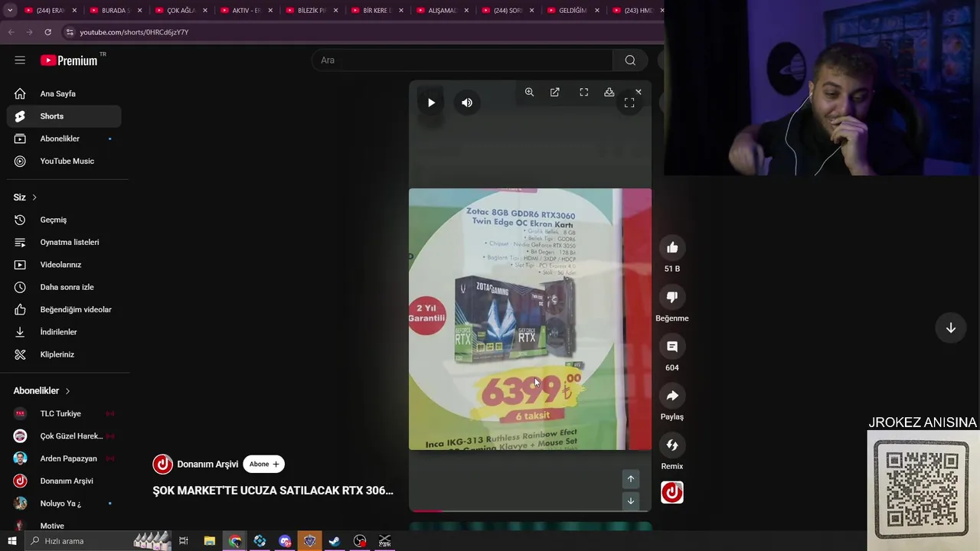The image size is (980, 551).
Task: Switch to the AKTİV - ER tab
Action: (246, 11)
